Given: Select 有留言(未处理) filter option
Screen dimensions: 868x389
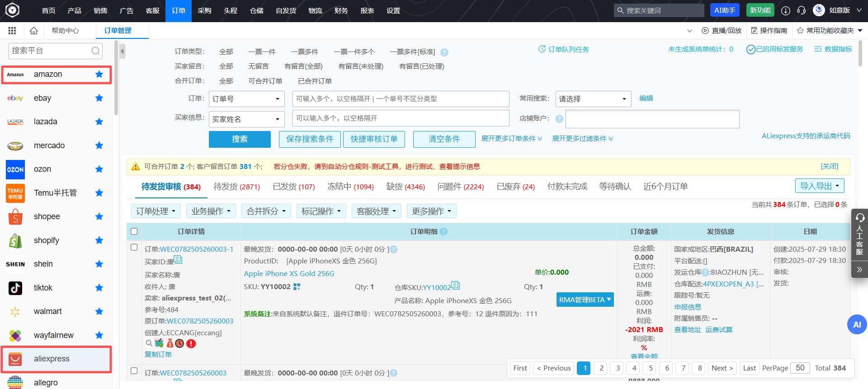Looking at the screenshot, I should pyautogui.click(x=361, y=66).
